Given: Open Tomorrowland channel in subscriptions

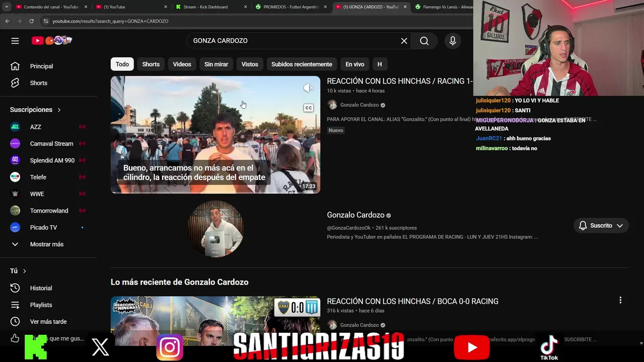Looking at the screenshot, I should (48, 211).
